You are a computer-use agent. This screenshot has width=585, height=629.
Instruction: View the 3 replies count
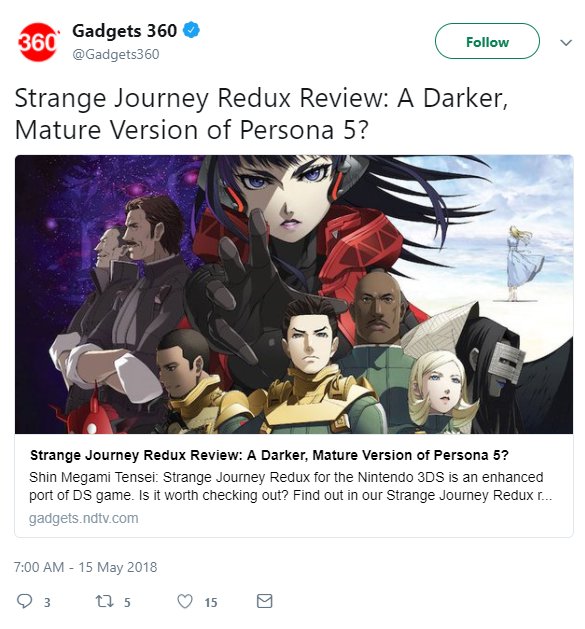[x=47, y=602]
